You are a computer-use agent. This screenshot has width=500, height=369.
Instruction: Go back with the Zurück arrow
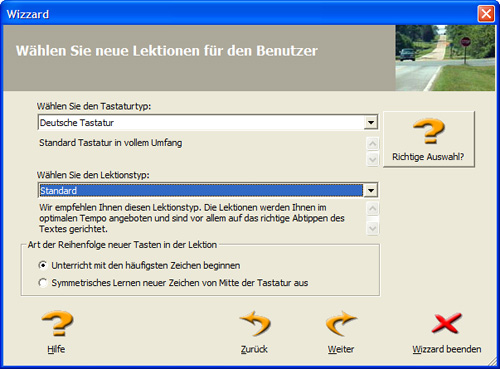click(255, 323)
